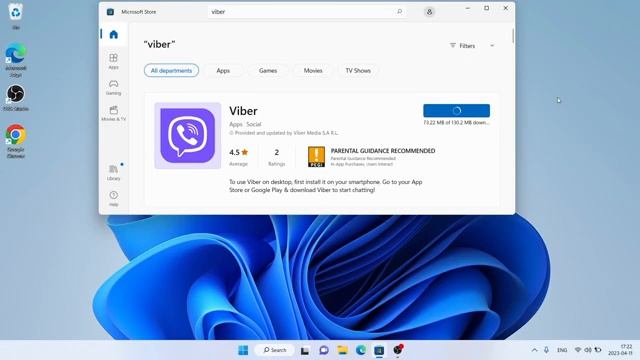
Task: Open Library in Store sidebar
Action: click(113, 173)
